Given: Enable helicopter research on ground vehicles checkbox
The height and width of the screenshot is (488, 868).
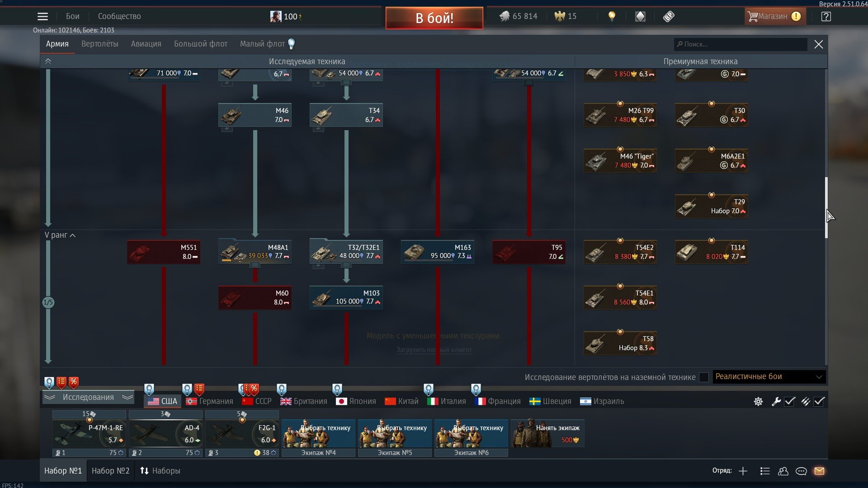Looking at the screenshot, I should (x=703, y=377).
